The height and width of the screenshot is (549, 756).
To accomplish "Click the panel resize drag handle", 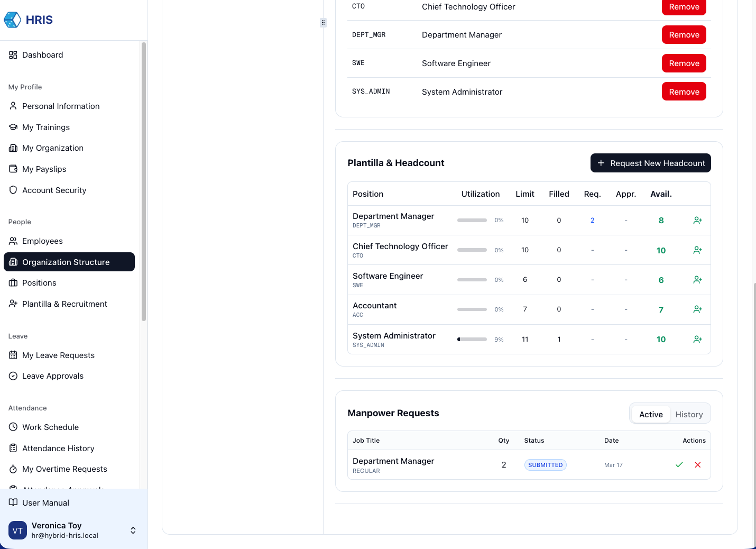I will (x=323, y=23).
